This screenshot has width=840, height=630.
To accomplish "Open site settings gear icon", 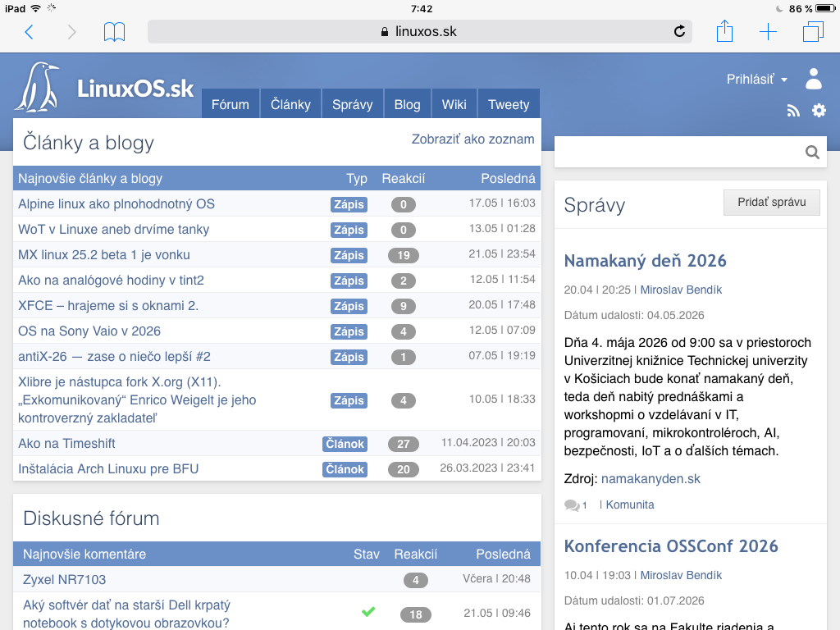I will click(819, 111).
